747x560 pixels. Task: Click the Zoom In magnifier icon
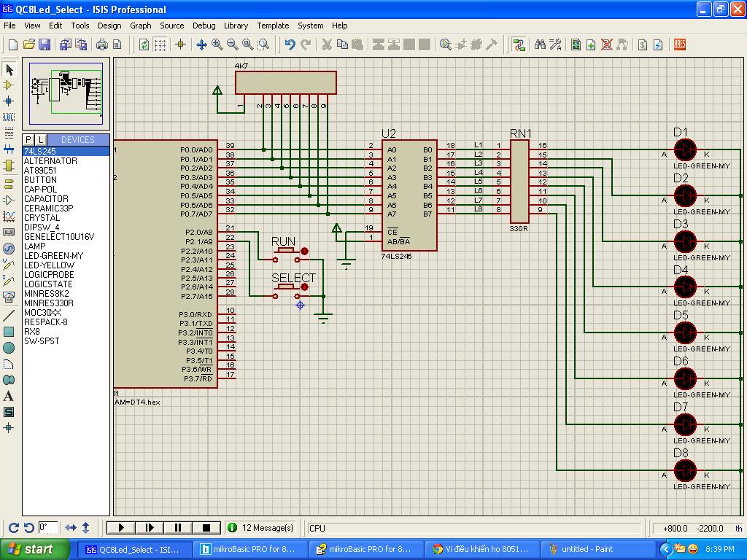coord(217,44)
